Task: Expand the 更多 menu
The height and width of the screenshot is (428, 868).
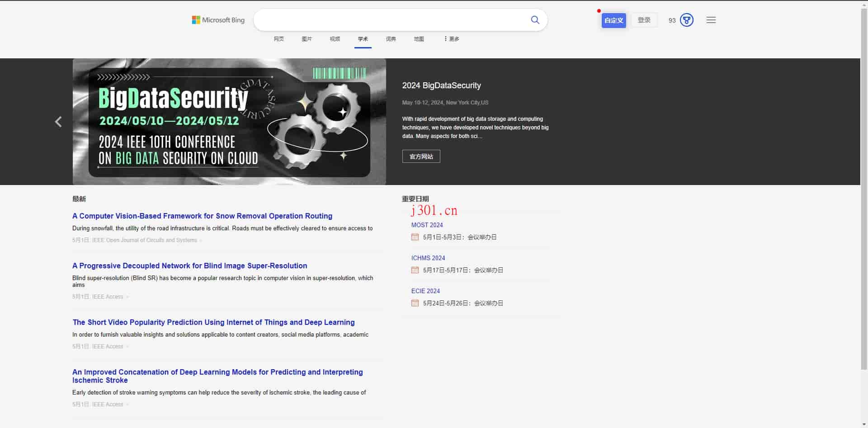Action: (x=452, y=39)
